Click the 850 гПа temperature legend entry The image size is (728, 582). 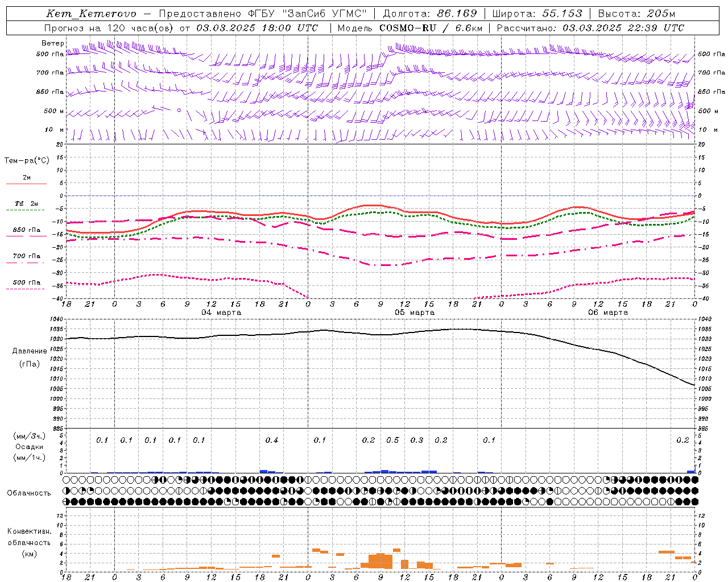(26, 230)
